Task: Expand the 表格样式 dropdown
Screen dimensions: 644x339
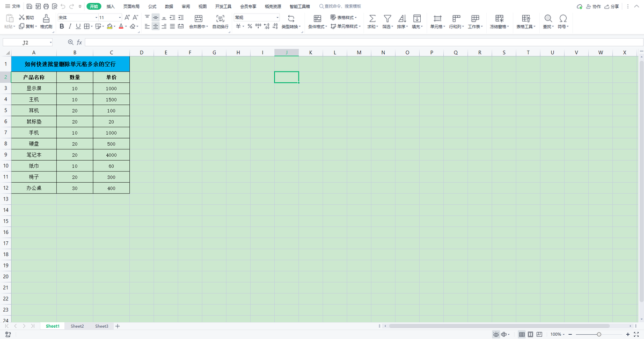Action: click(x=356, y=18)
